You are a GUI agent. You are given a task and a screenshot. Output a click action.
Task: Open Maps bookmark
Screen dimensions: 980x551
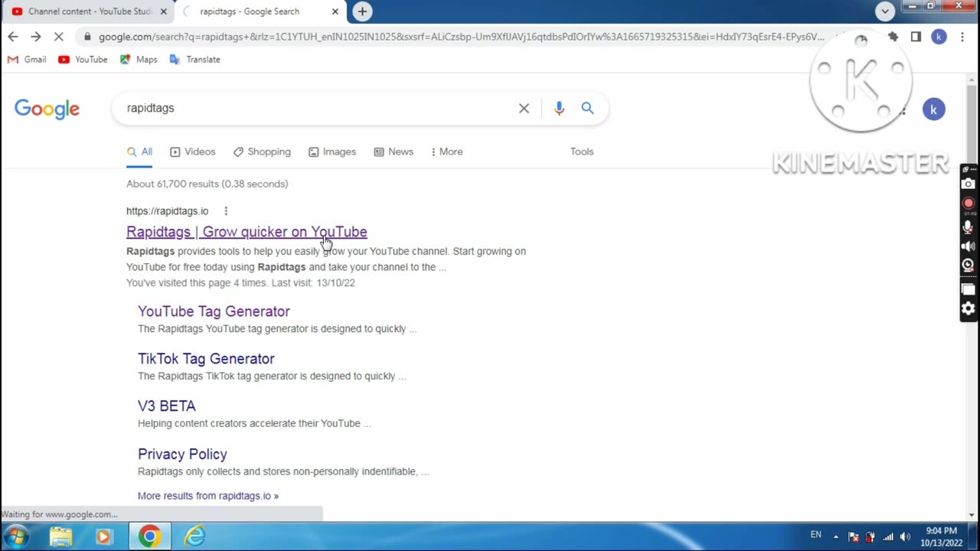pyautogui.click(x=139, y=59)
